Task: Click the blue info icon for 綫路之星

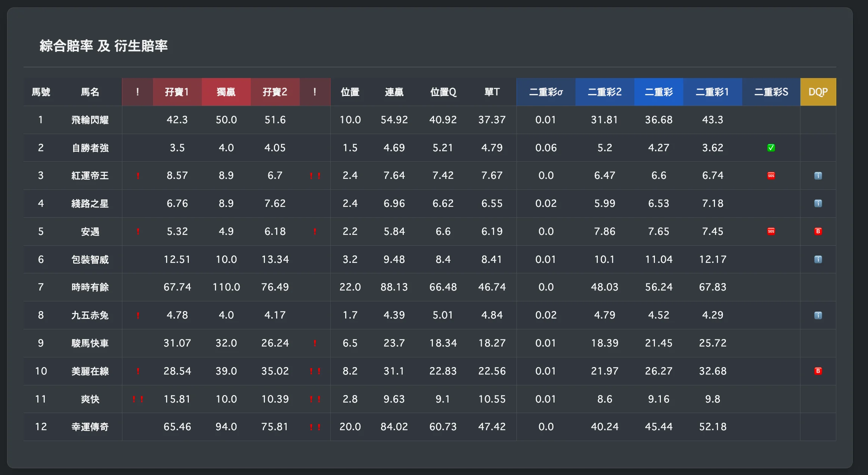Action: (x=818, y=204)
